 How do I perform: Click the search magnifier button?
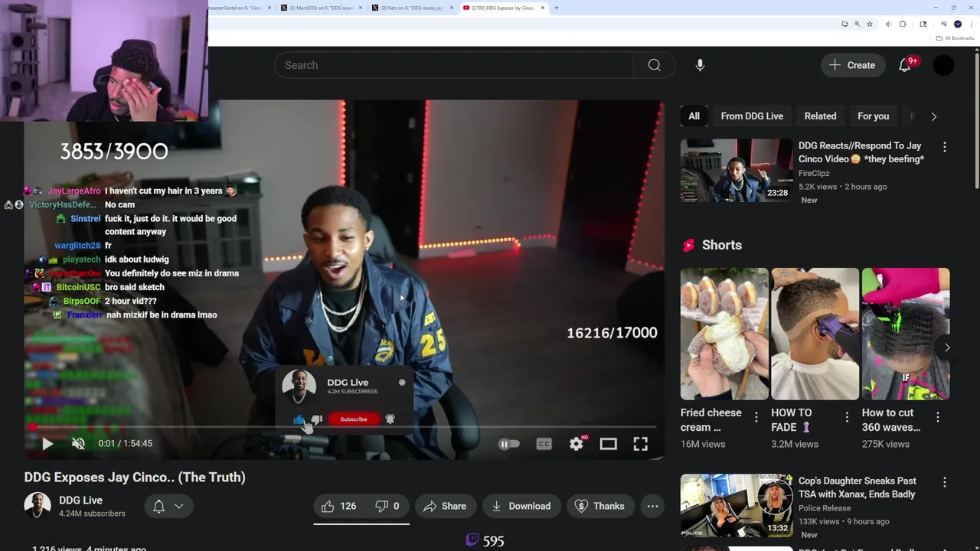[x=654, y=65]
